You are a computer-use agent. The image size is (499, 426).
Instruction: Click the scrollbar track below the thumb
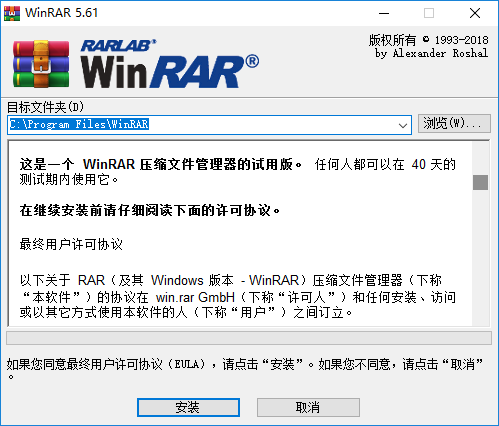(480, 257)
